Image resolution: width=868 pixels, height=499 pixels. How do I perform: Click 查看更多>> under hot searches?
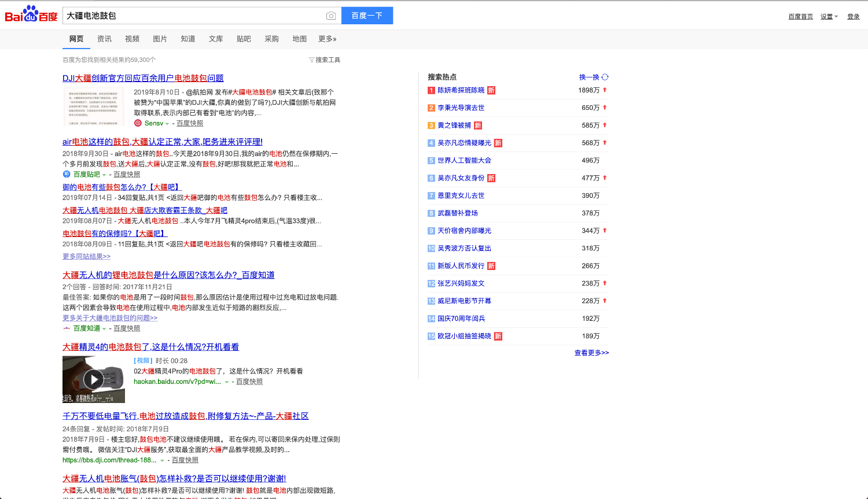(591, 353)
